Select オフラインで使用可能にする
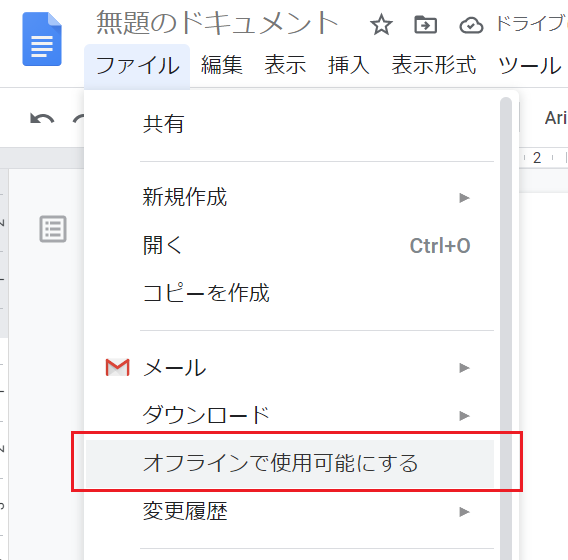Screen dimensions: 568x560 290,464
